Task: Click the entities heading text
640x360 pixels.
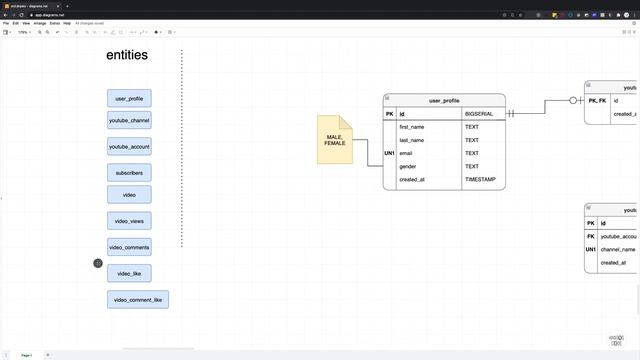Action: click(127, 55)
